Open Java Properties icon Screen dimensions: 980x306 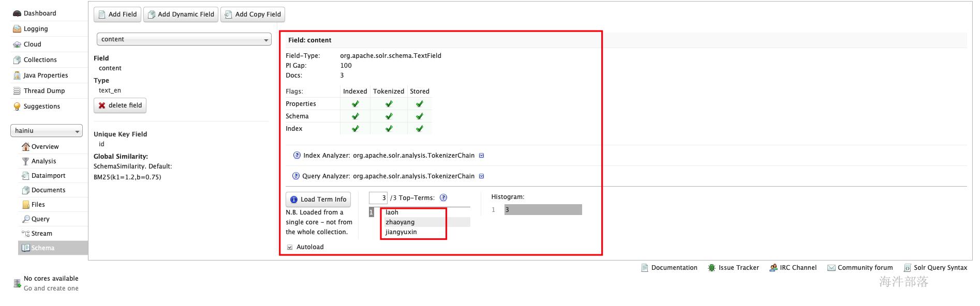pos(17,75)
